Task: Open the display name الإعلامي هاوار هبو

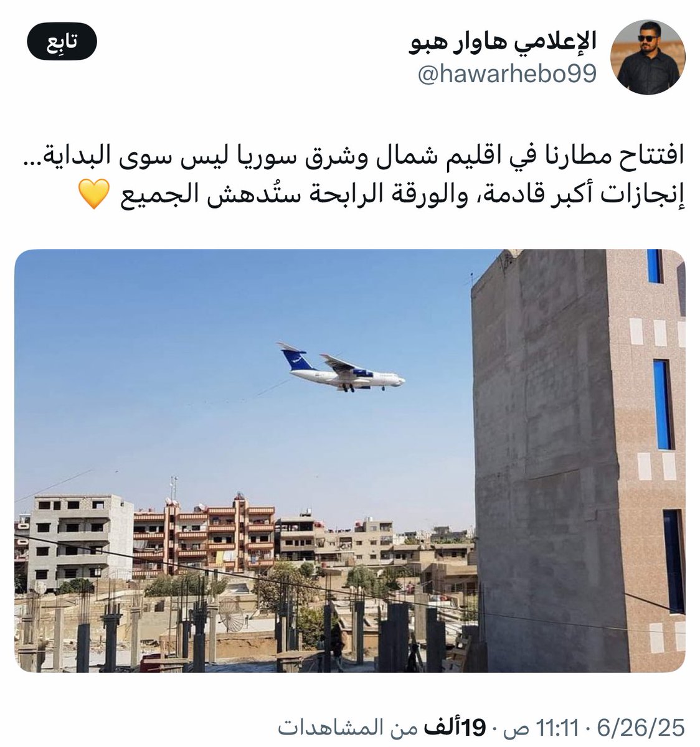Action: 503,42
